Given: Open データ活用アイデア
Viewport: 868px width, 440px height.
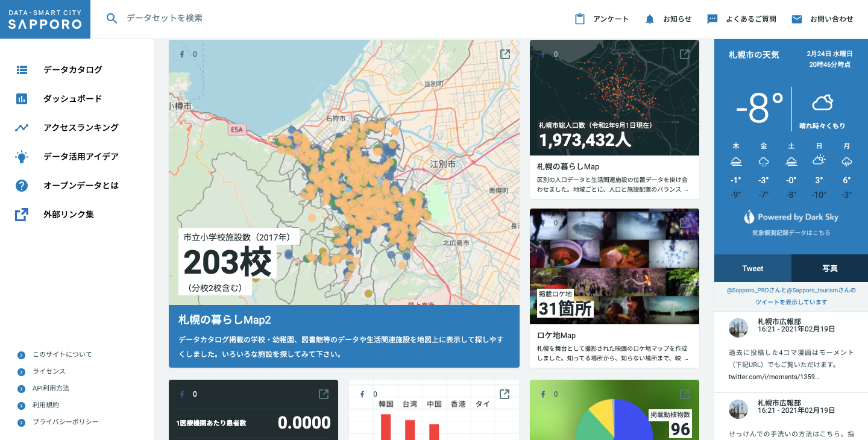Looking at the screenshot, I should click(x=81, y=157).
